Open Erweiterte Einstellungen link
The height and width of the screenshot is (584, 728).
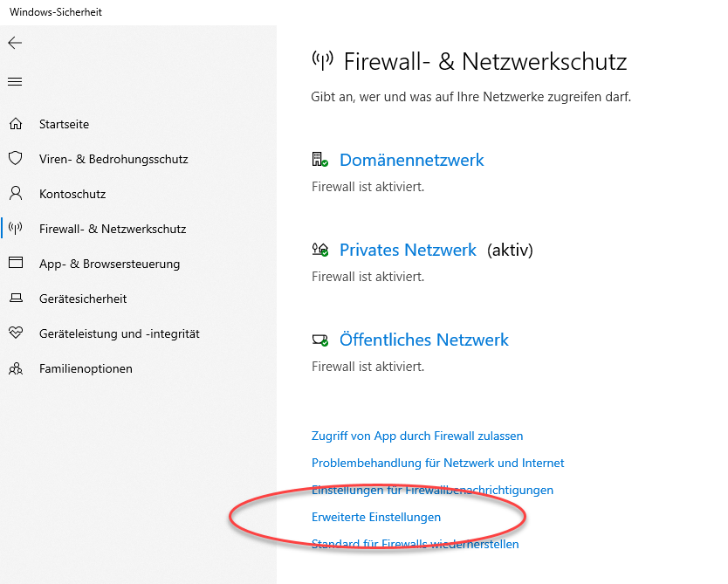pyautogui.click(x=376, y=518)
